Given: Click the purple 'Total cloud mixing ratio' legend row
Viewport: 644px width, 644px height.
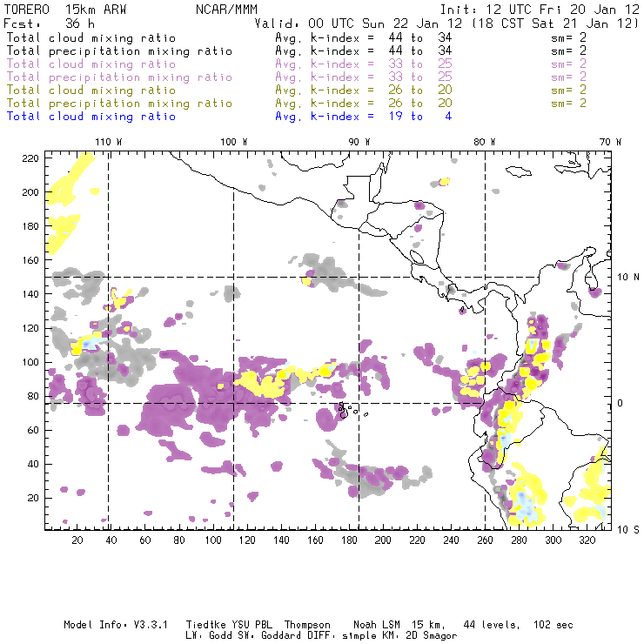Looking at the screenshot, I should click(x=91, y=64).
